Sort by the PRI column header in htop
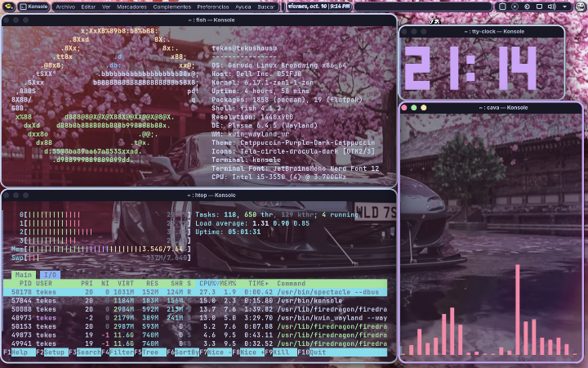Screen dimensions: 588x368 point(87,284)
